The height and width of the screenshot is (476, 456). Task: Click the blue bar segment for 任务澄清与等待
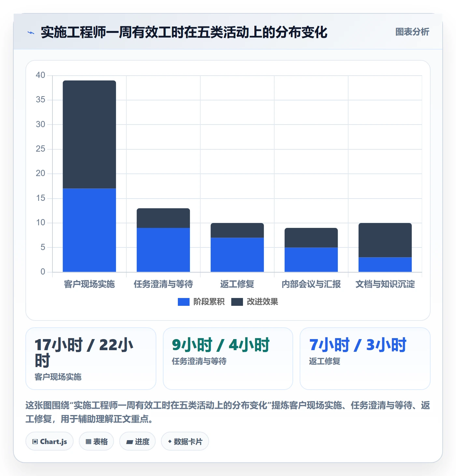pyautogui.click(x=163, y=250)
